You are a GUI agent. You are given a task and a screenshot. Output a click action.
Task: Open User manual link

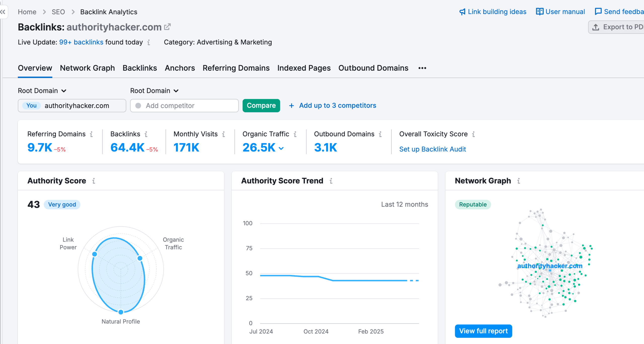[565, 12]
